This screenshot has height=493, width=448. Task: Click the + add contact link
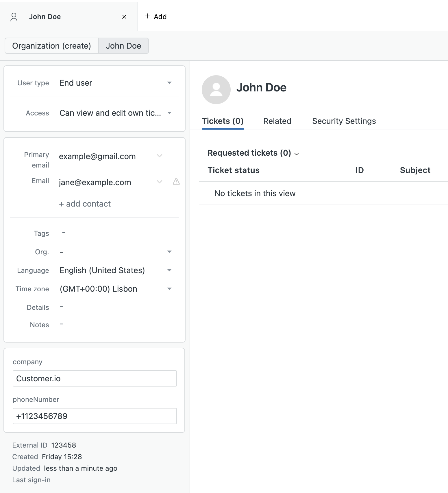85,204
